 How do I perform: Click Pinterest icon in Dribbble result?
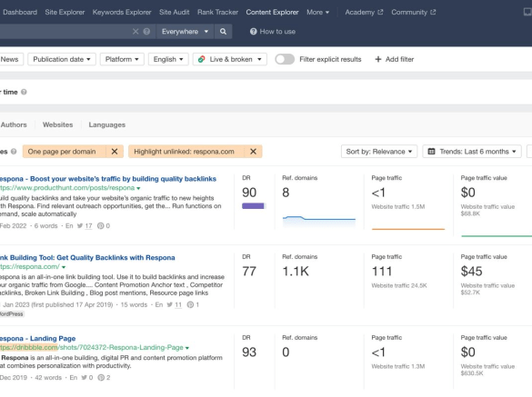tap(101, 377)
